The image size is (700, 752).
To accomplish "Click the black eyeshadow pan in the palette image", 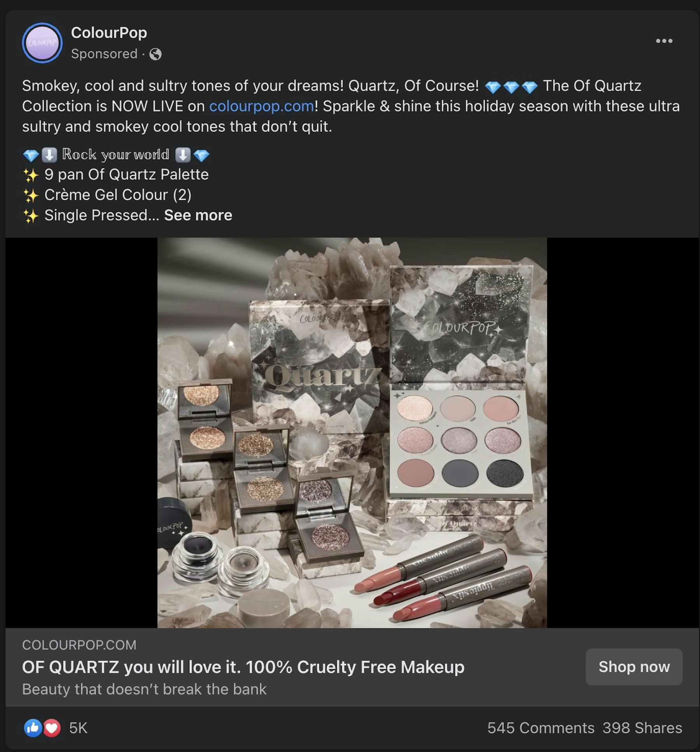I will (x=504, y=473).
